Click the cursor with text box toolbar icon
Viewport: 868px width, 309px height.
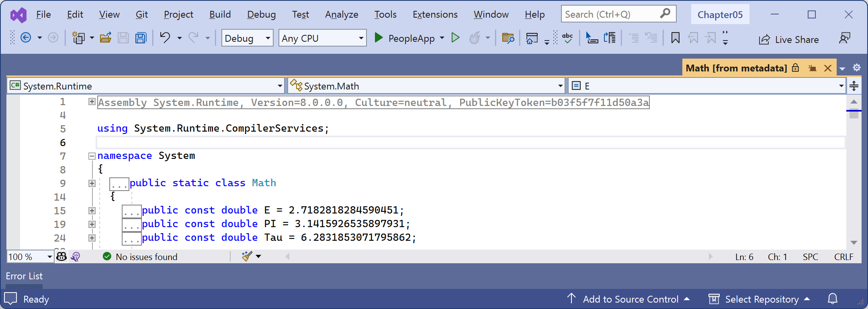coord(592,38)
